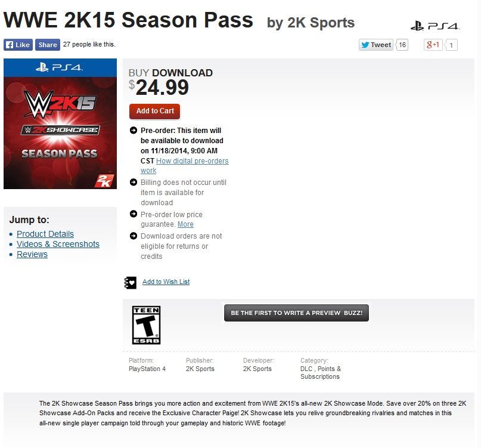Click the tweet count bubble showing 16
Viewport: 481px width, 448px height.
402,45
